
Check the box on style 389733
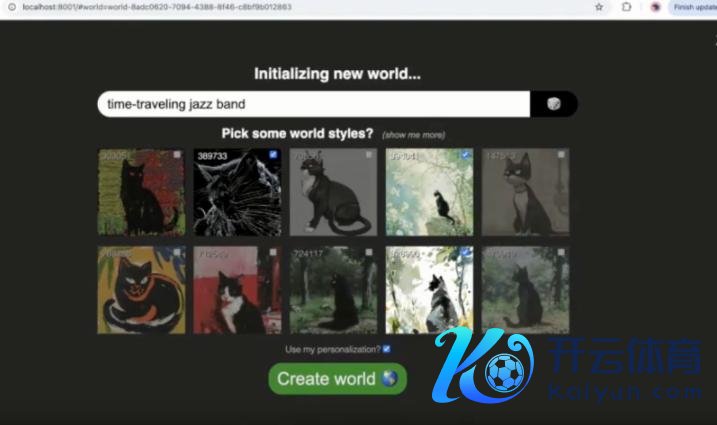pos(273,155)
